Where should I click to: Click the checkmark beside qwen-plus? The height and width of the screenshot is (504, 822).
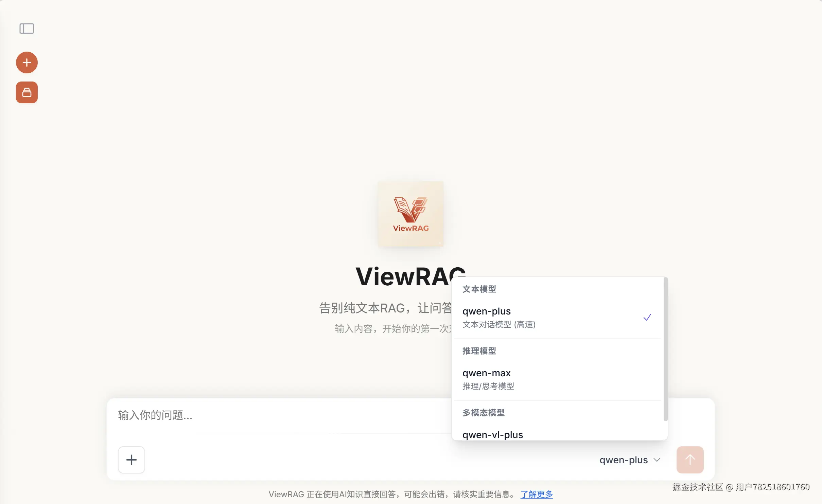tap(647, 317)
